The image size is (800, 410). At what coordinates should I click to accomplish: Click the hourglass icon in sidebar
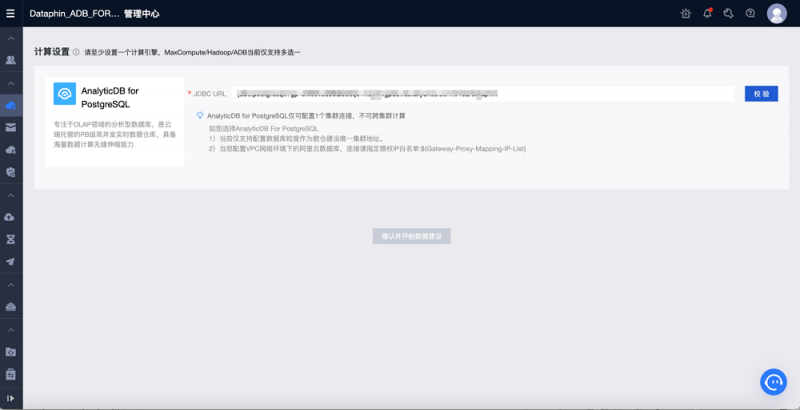(x=11, y=240)
